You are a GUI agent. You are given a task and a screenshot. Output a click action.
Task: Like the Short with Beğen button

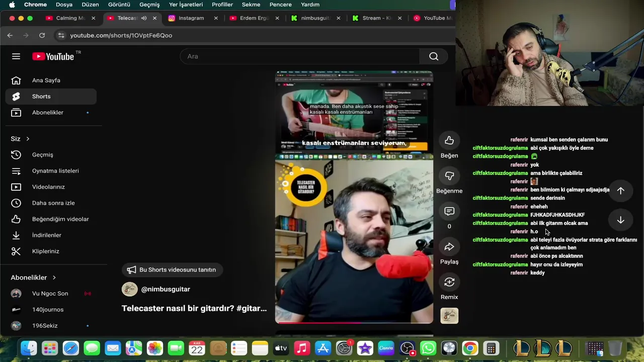point(449,141)
